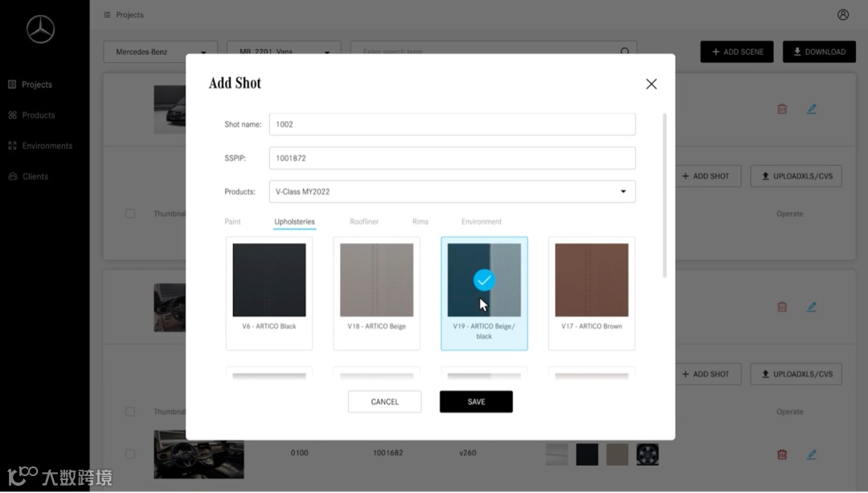Click ADD SHOT in the first scene
The height and width of the screenshot is (493, 868).
[707, 176]
